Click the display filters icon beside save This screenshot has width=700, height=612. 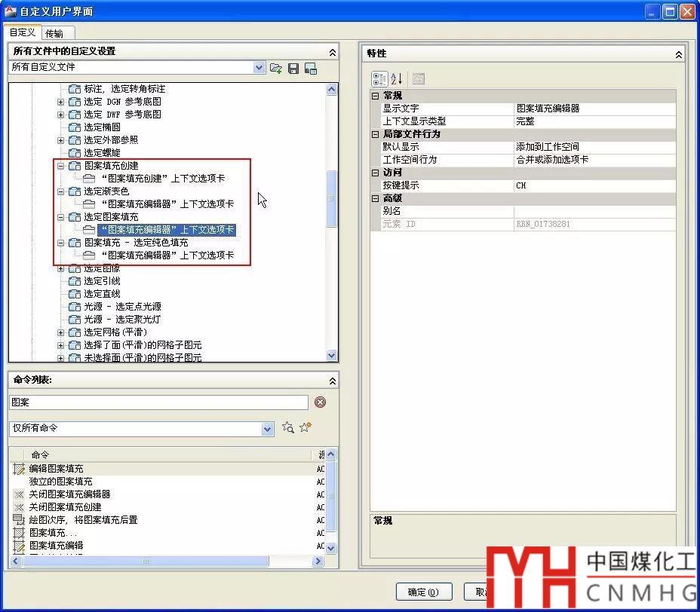tap(311, 69)
